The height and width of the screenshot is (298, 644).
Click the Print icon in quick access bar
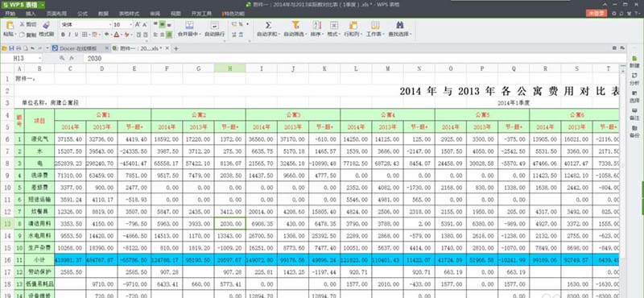tap(18, 48)
